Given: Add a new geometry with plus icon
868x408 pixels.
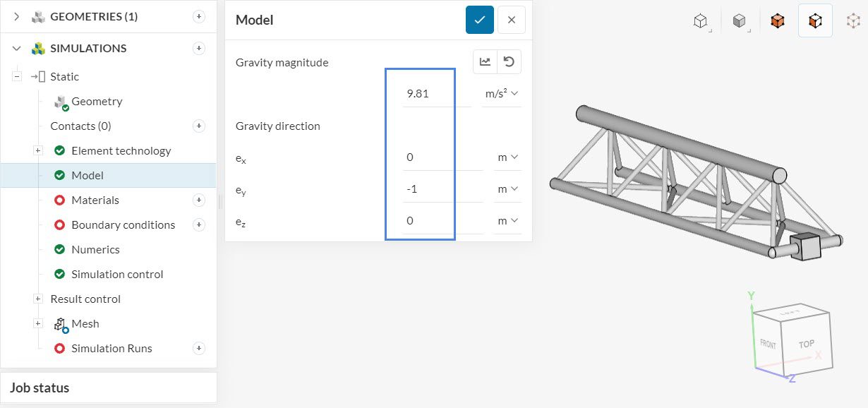Looking at the screenshot, I should 199,17.
